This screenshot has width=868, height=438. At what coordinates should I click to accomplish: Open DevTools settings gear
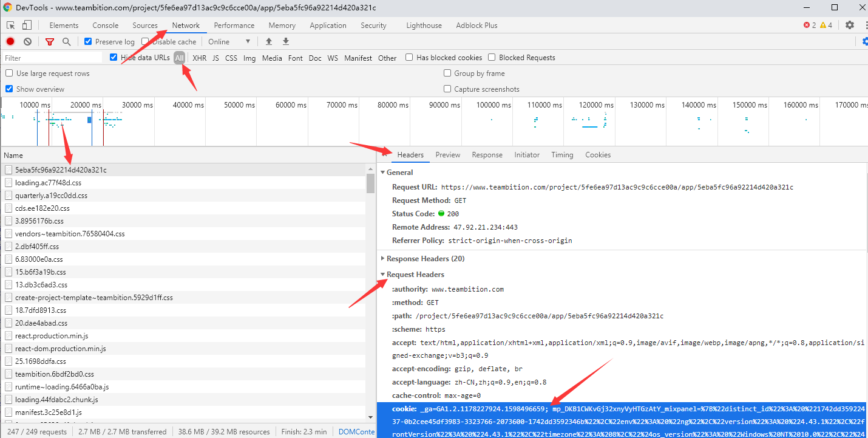(x=849, y=26)
